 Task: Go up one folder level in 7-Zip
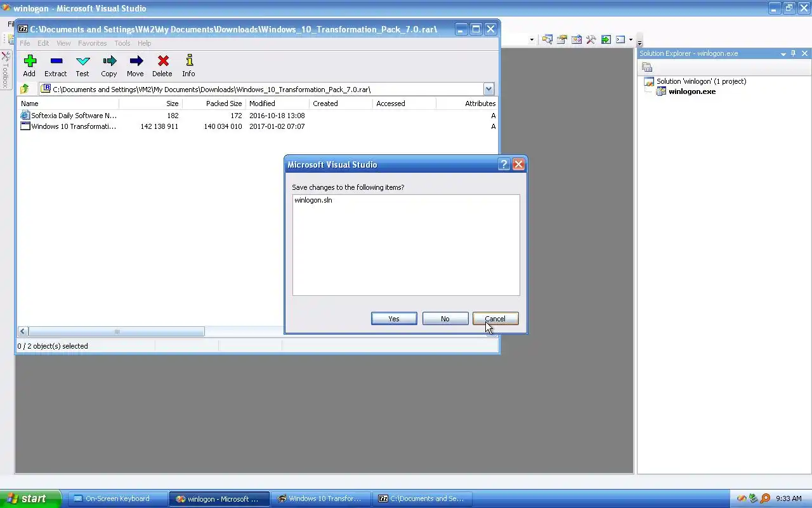[x=25, y=89]
